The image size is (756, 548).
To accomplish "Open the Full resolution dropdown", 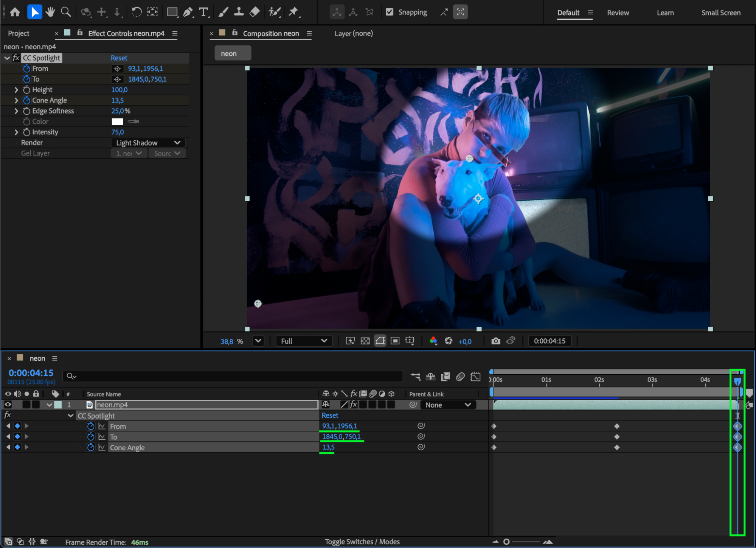I will [304, 341].
